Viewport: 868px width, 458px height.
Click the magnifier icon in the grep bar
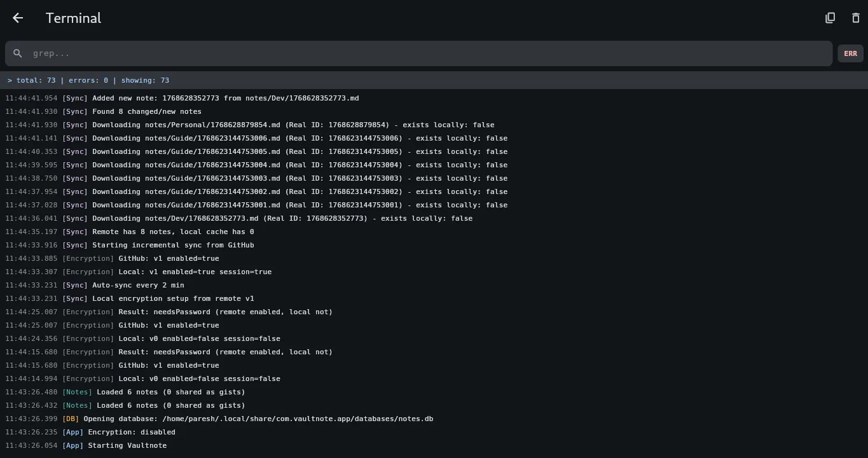[x=17, y=53]
